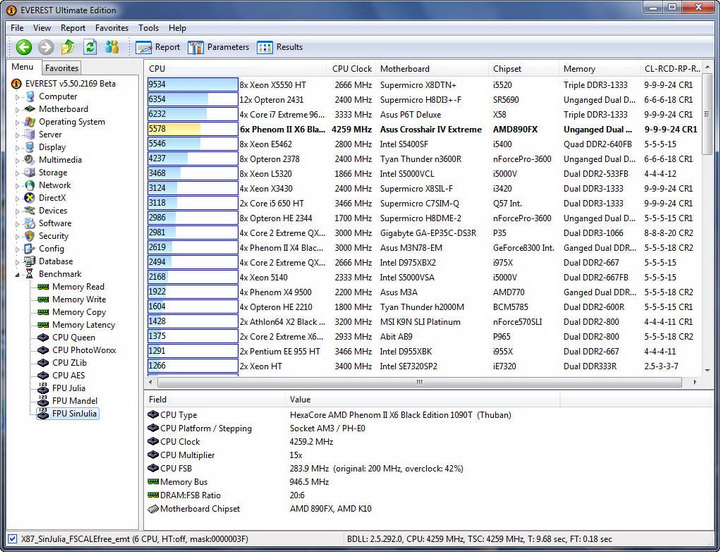Expand the Network tree node

point(17,186)
